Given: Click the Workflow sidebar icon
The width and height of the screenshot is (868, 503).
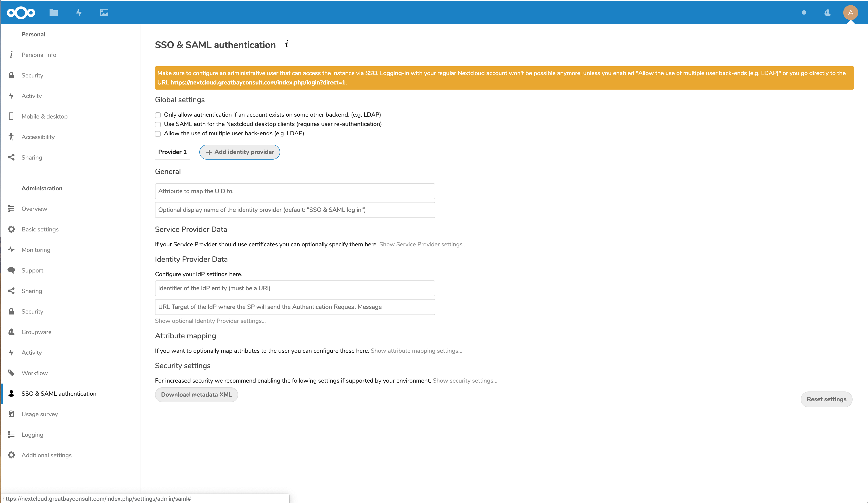Looking at the screenshot, I should click(12, 372).
